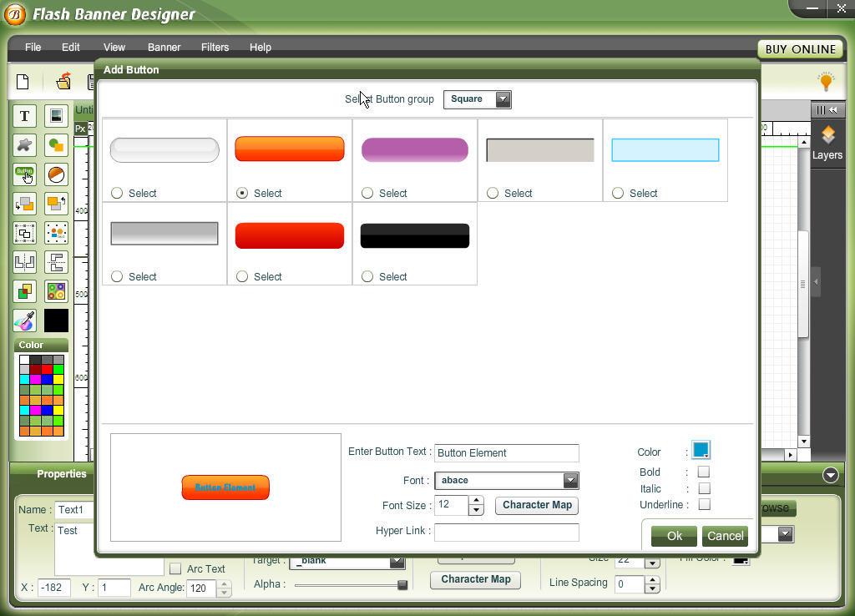Open an existing banner file
This screenshot has height=616, width=855.
63,81
